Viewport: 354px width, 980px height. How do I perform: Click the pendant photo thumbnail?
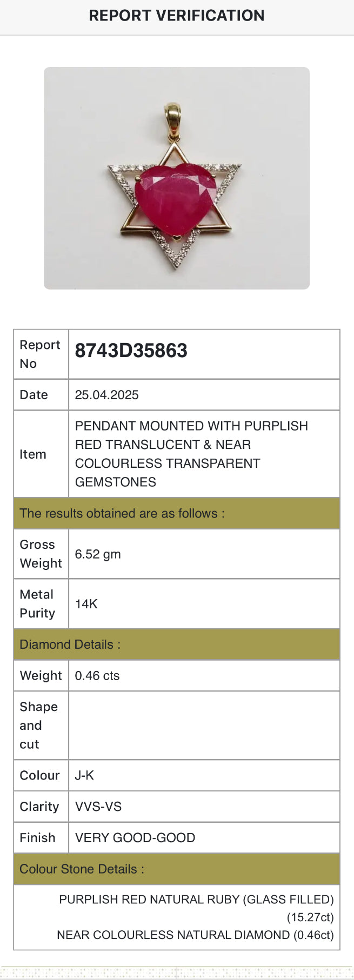coord(176,178)
